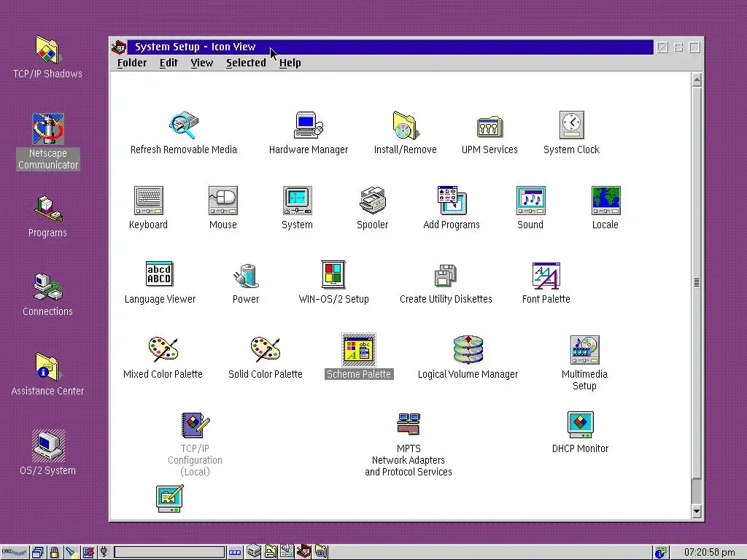Open WIN-OS/2 Setup icon
The image size is (747, 560).
tap(333, 275)
